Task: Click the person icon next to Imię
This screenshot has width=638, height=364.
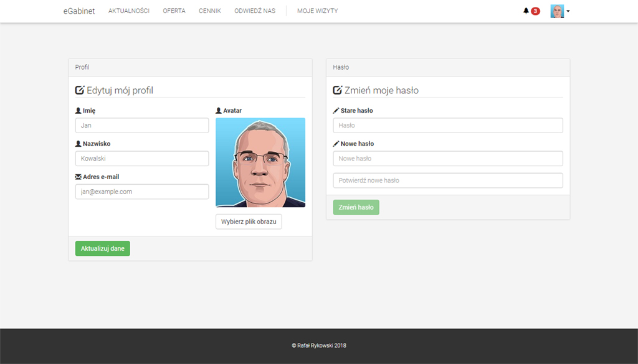Action: [78, 111]
